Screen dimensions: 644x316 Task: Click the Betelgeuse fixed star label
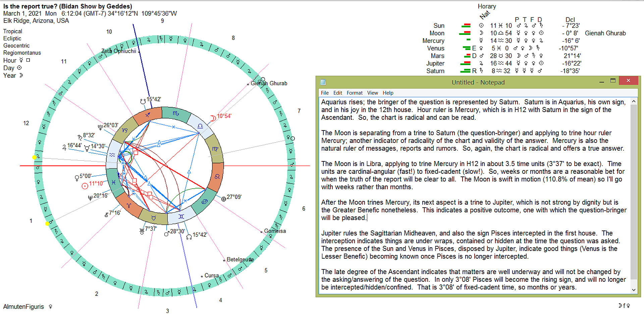pos(240,260)
